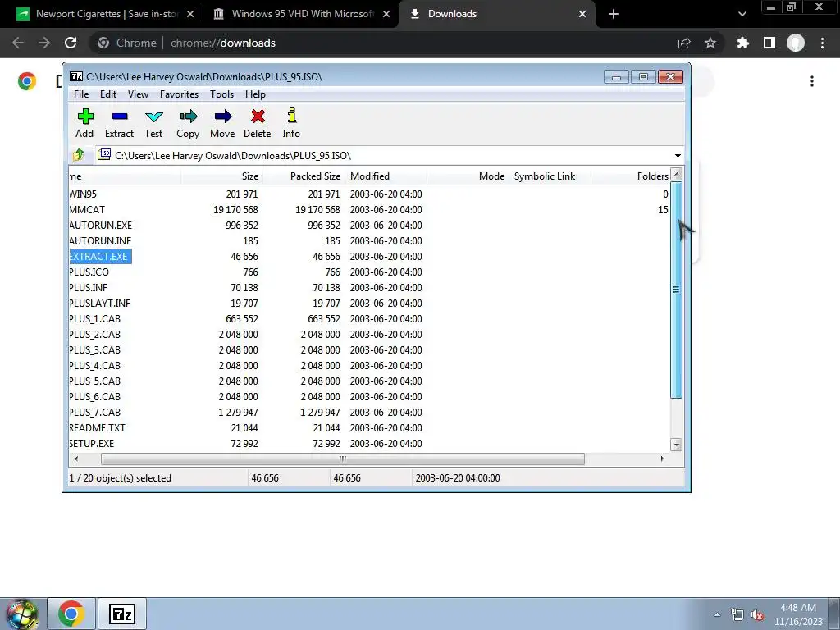Go up one folder level icon
840x630 pixels.
point(79,155)
